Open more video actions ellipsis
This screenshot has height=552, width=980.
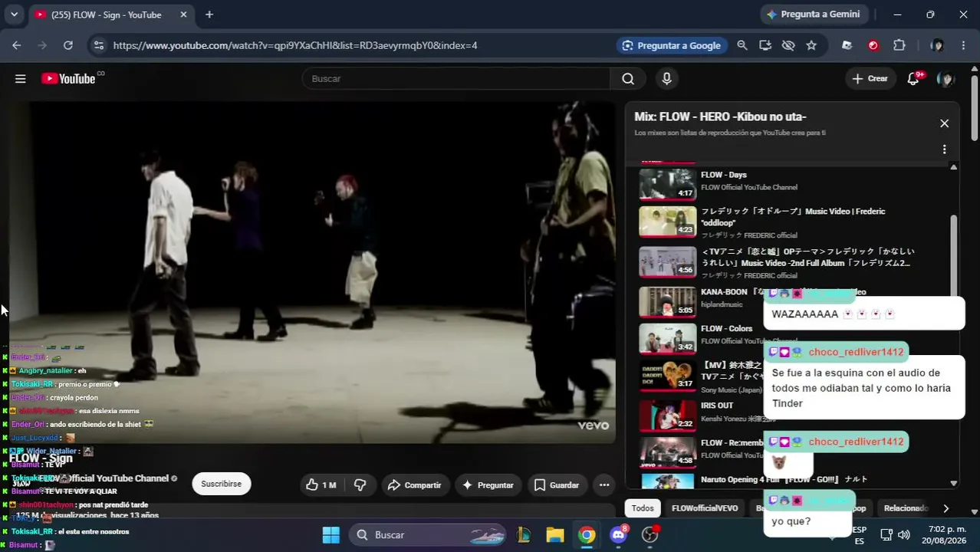[x=604, y=485]
